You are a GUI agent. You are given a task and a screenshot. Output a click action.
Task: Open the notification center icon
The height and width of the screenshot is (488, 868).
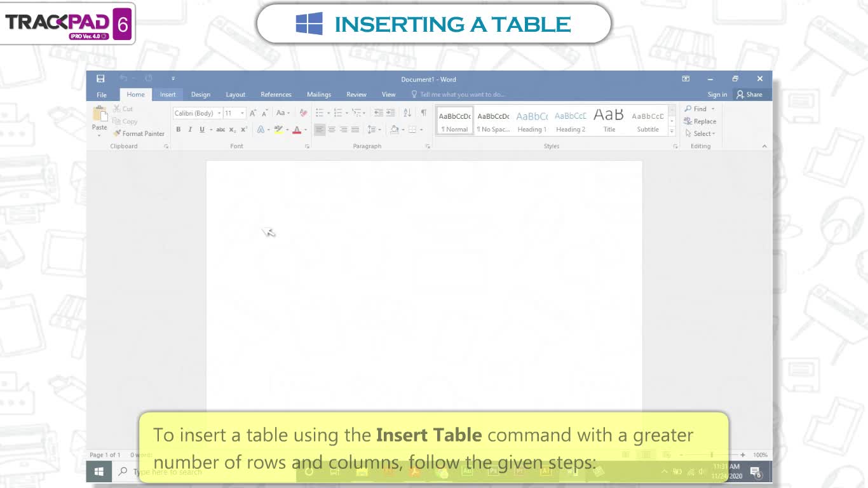tap(756, 472)
